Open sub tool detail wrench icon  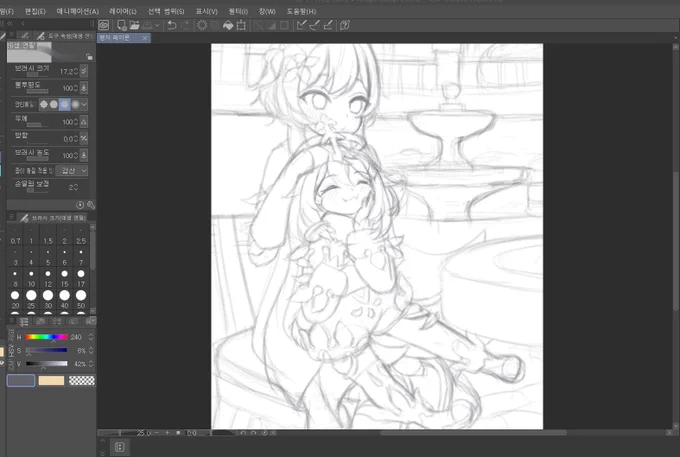click(x=90, y=205)
